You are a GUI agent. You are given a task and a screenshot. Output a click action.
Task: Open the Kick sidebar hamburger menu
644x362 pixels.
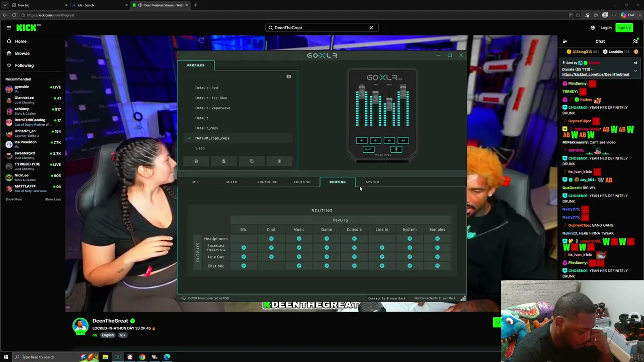click(x=9, y=28)
